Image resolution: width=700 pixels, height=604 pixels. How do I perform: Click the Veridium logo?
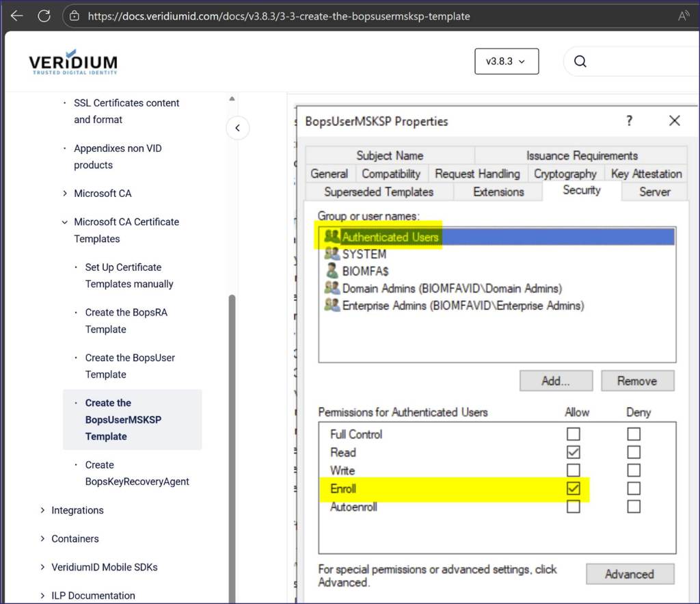[x=73, y=63]
